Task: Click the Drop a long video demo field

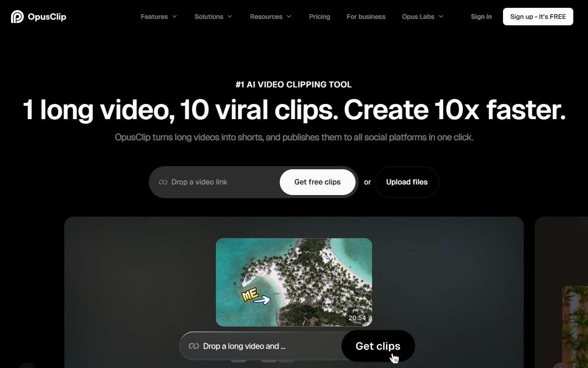Action: coord(260,346)
